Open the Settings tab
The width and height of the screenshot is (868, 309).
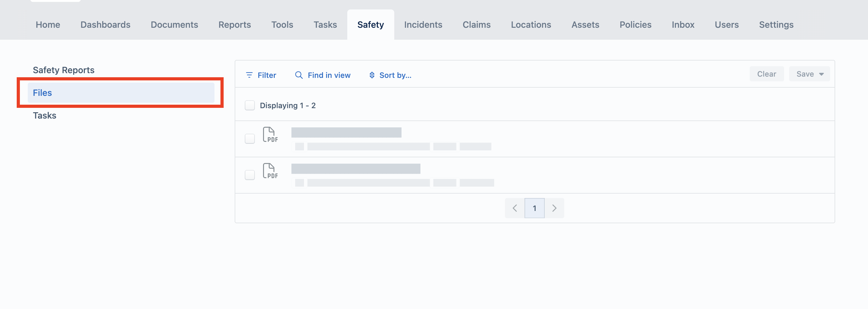click(776, 25)
